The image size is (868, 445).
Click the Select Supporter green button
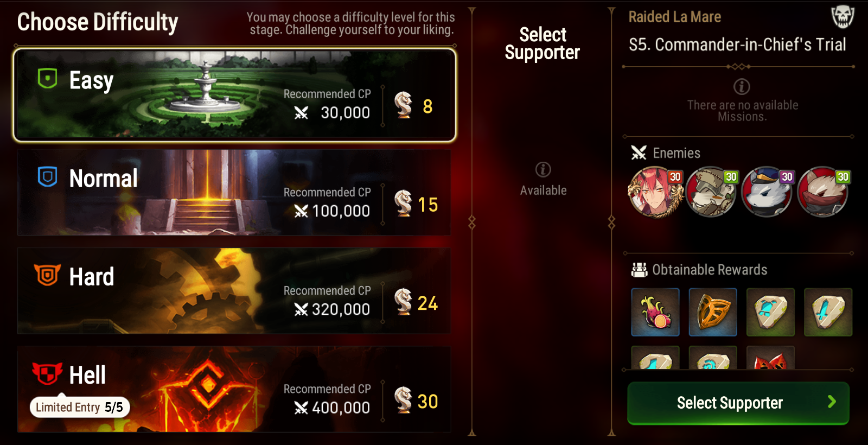tap(738, 403)
